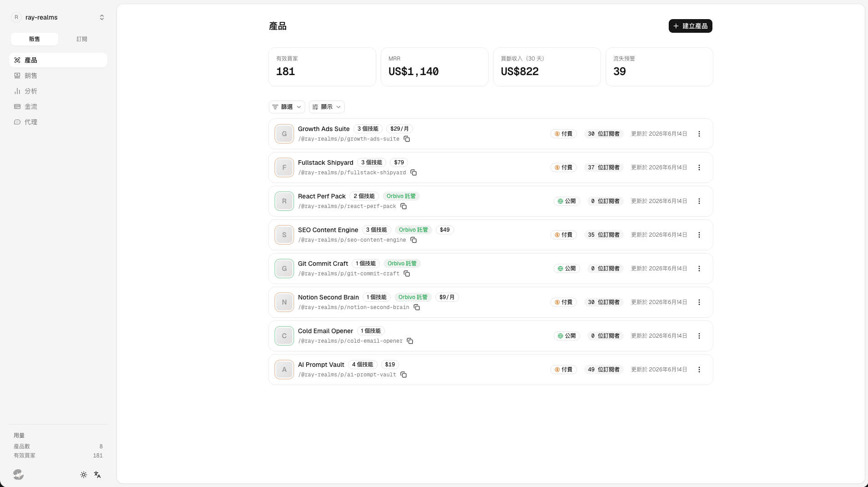Click the Growth Ads Suite avatar G
The image size is (868, 487).
tap(284, 134)
